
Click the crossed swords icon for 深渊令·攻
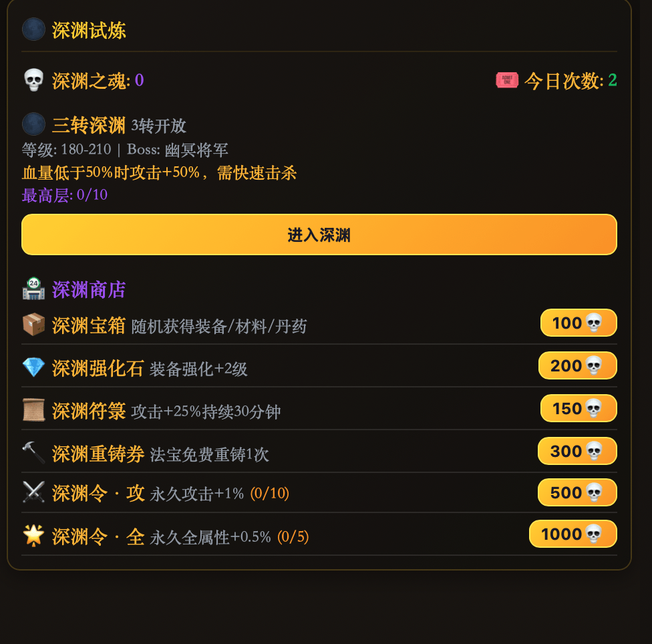tap(33, 493)
